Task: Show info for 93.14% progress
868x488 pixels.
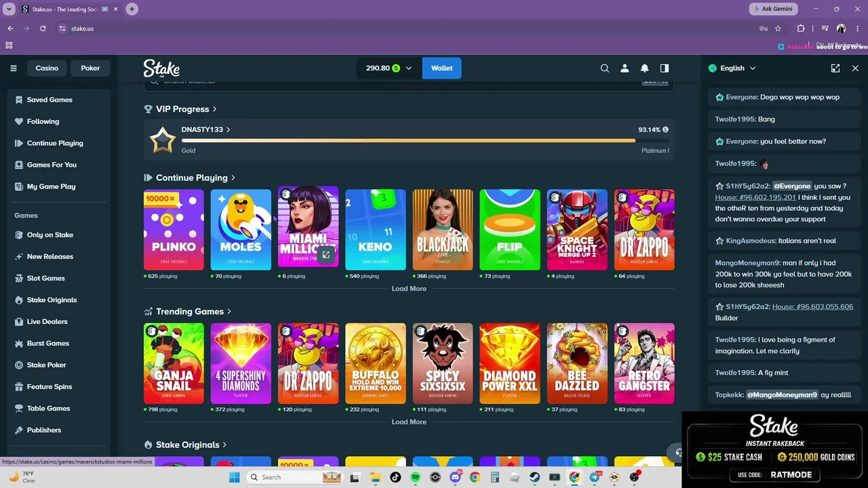Action: coord(665,129)
